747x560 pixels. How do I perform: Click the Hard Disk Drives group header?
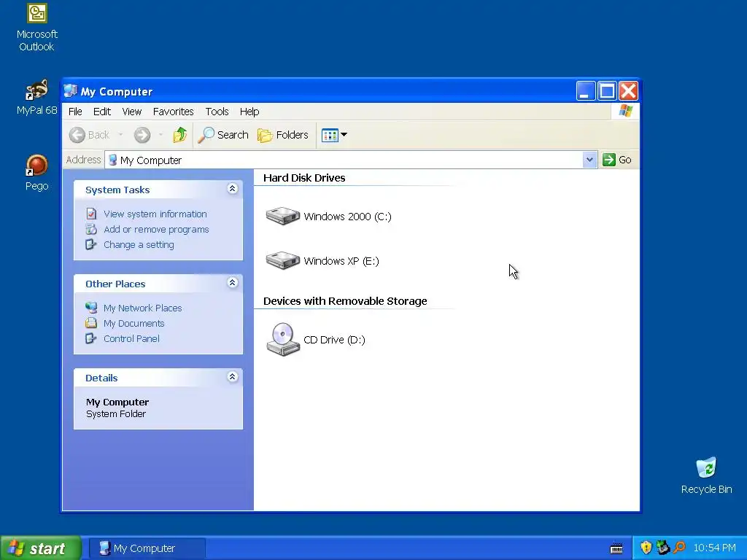pyautogui.click(x=304, y=178)
